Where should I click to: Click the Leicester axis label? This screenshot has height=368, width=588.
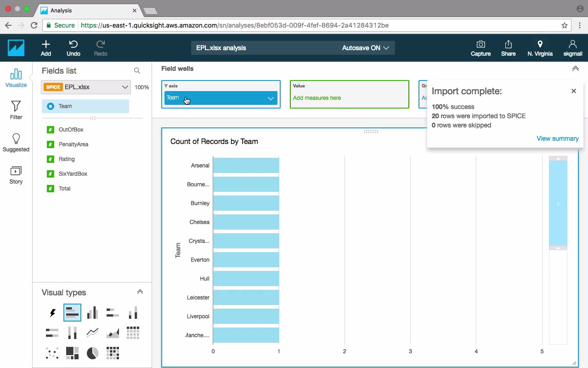tap(198, 298)
